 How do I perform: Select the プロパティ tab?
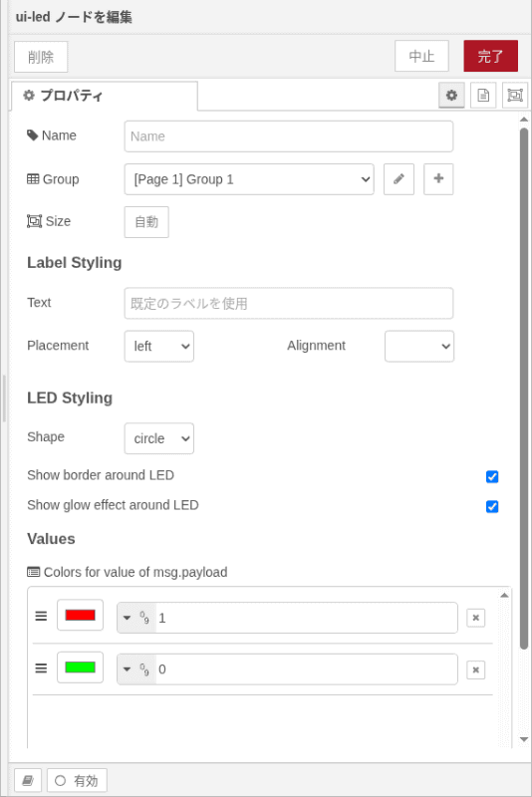click(104, 96)
